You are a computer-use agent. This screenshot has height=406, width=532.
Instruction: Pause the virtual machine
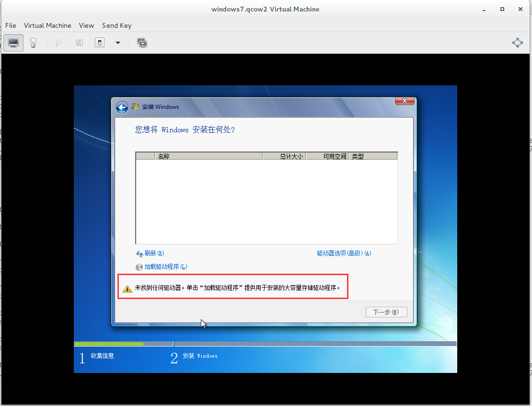(x=80, y=43)
